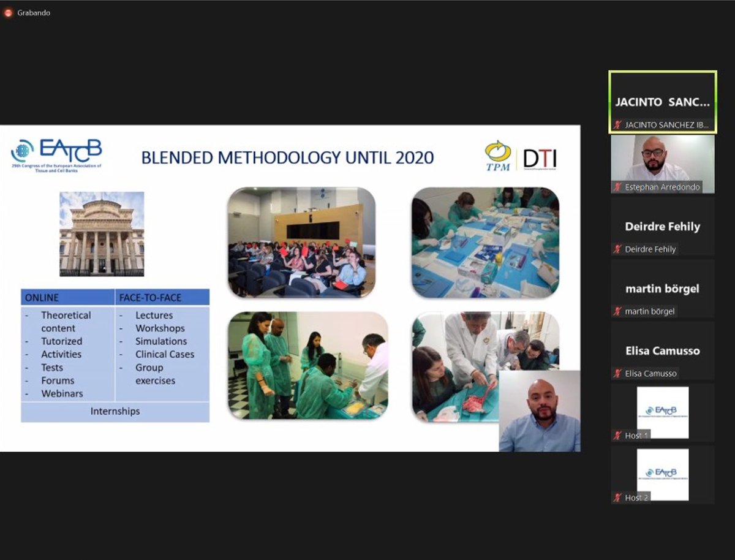Click muted mic icon beside martin börgel label
The image size is (735, 560).
tap(617, 311)
